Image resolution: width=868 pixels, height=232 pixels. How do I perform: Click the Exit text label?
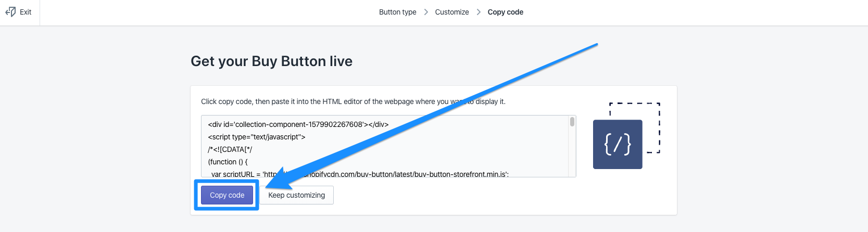pyautogui.click(x=26, y=12)
